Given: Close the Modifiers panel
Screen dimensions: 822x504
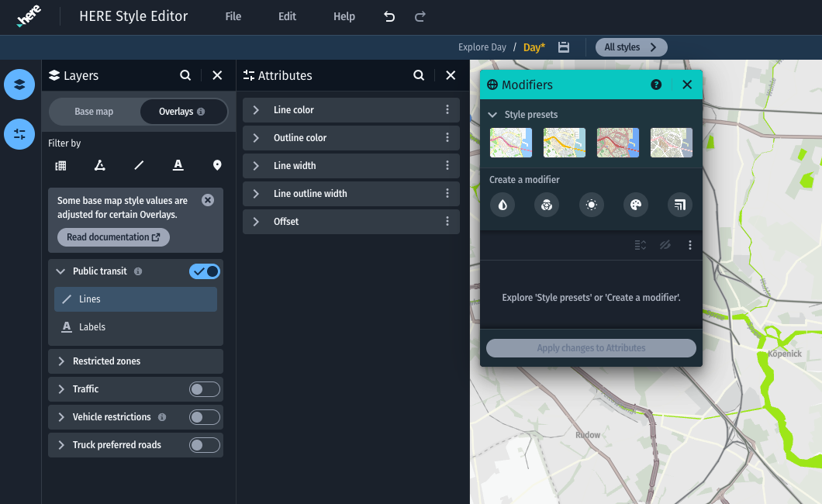Looking at the screenshot, I should pos(687,85).
